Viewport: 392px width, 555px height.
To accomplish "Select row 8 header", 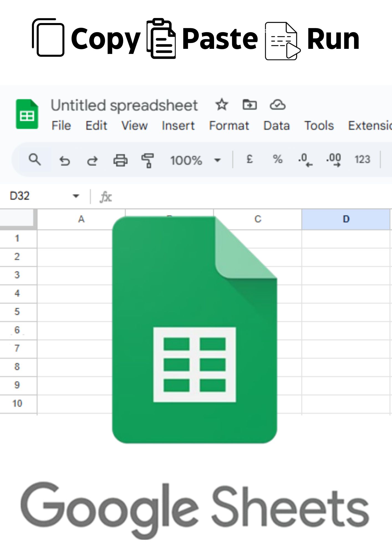I will tap(18, 367).
